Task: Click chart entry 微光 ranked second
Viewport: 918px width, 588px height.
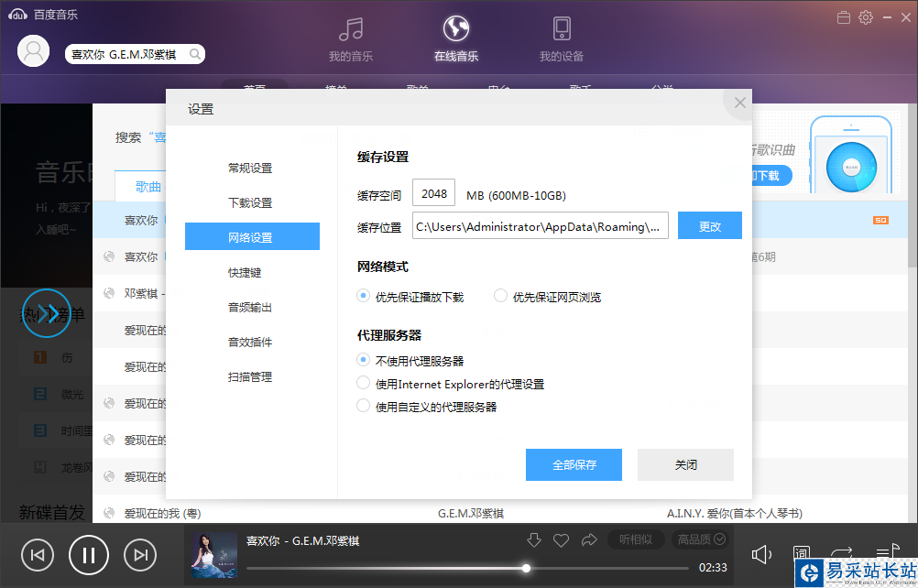Action: pos(72,395)
